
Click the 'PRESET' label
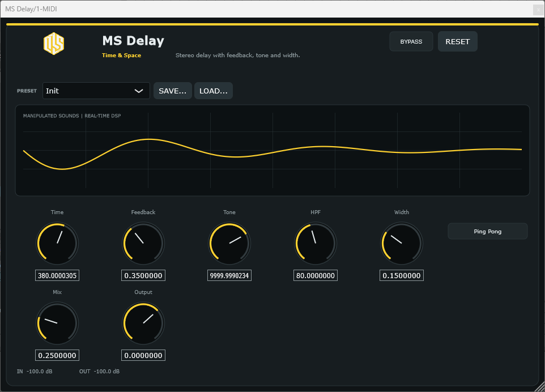pyautogui.click(x=27, y=91)
